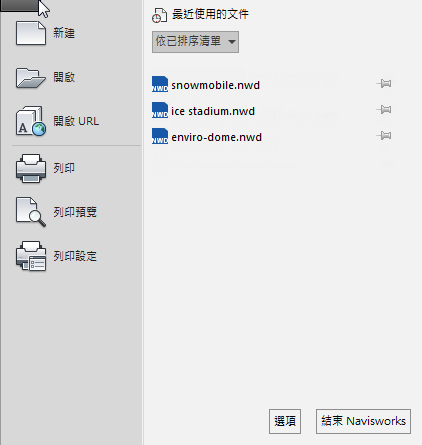Click the NWD file icon for snowmobile.nwd
422x445 pixels.
point(160,84)
